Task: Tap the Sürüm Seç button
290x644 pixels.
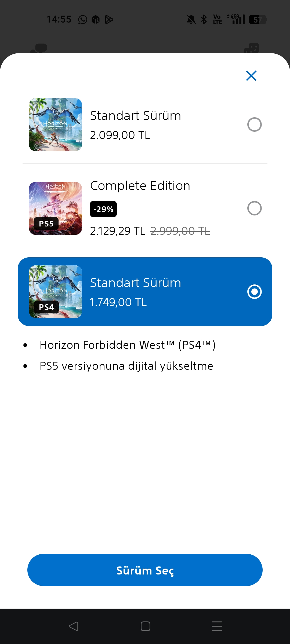Action: tap(145, 570)
